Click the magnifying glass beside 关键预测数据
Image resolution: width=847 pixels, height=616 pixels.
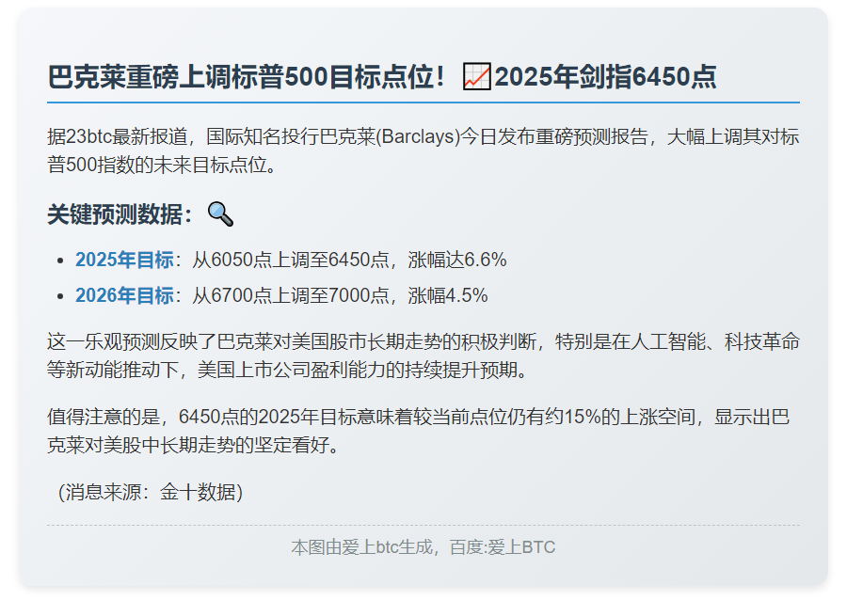220,213
